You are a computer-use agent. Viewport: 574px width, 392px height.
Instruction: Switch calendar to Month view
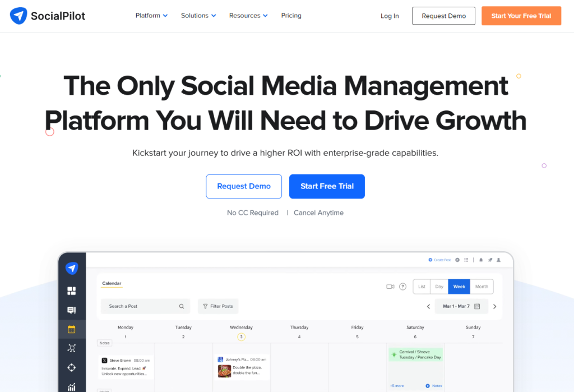point(482,287)
